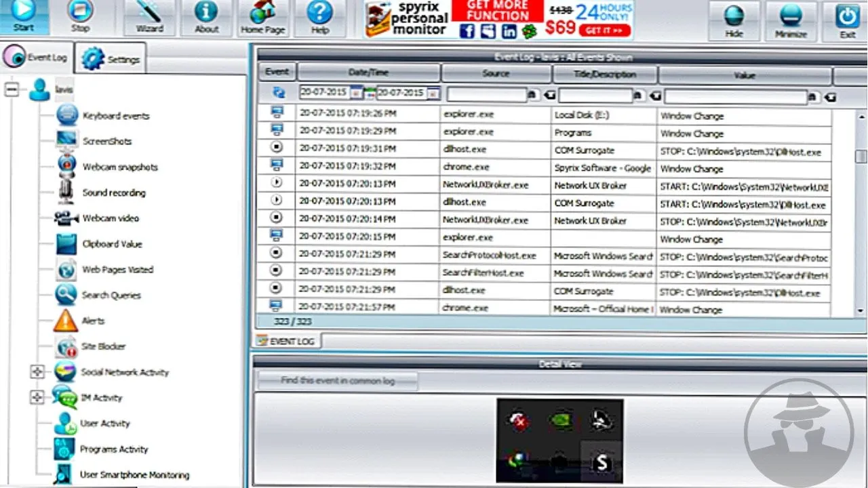The width and height of the screenshot is (868, 488).
Task: Select row with SearchProtocolHost.exe
Action: click(544, 256)
